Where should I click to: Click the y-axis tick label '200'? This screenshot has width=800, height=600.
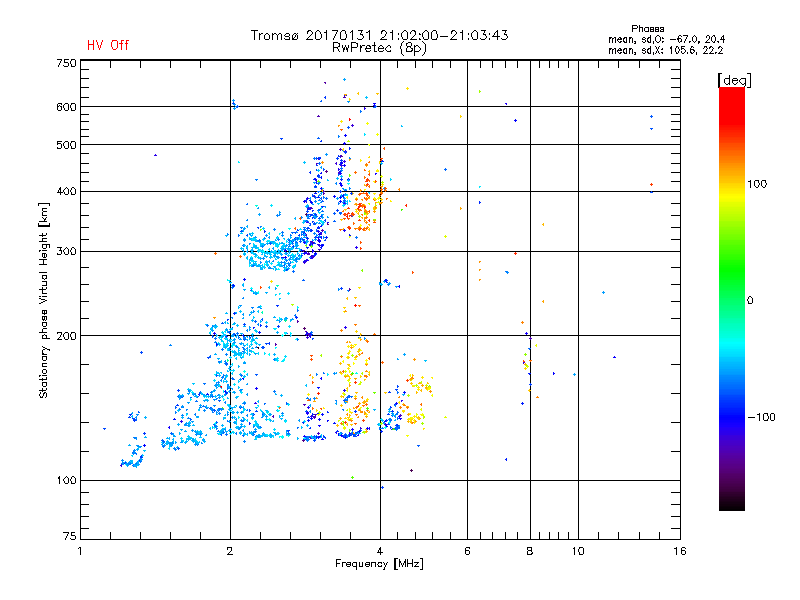66,336
